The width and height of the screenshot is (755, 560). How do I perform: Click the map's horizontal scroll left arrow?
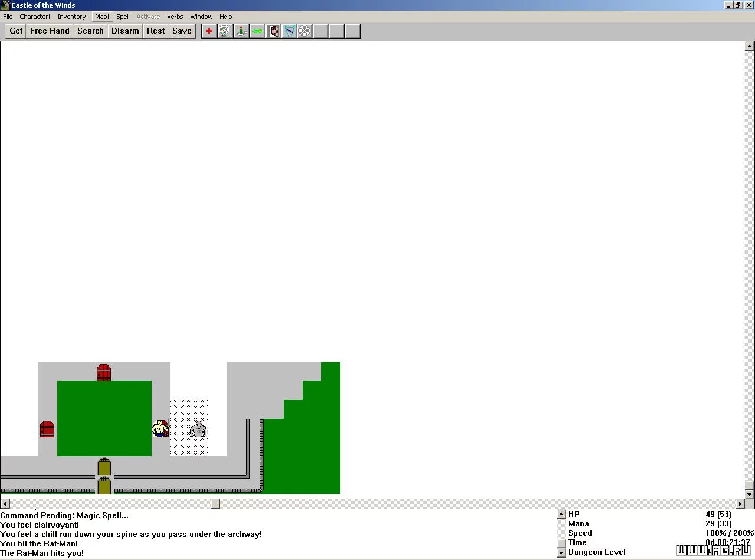(x=5, y=504)
